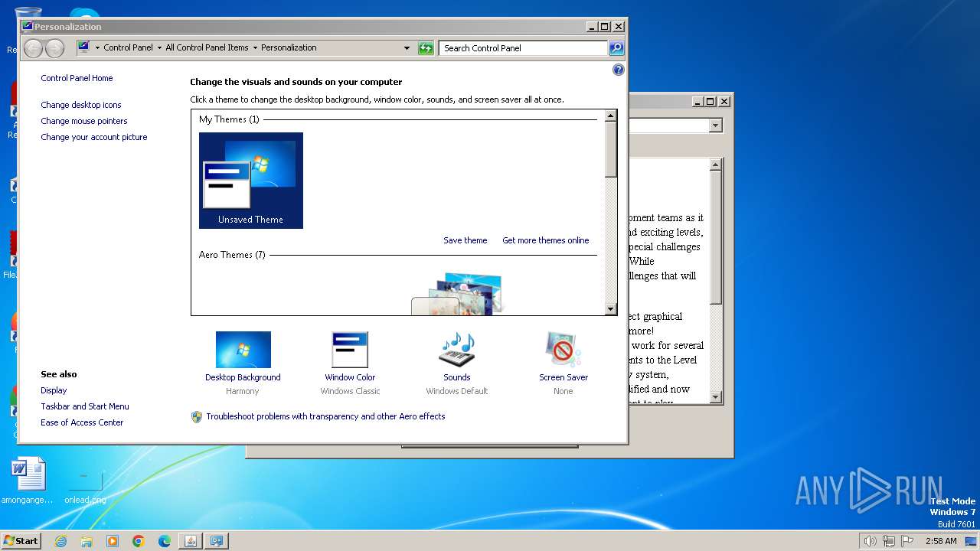Switch to Personalization taskbar button
The height and width of the screenshot is (551, 980).
217,541
